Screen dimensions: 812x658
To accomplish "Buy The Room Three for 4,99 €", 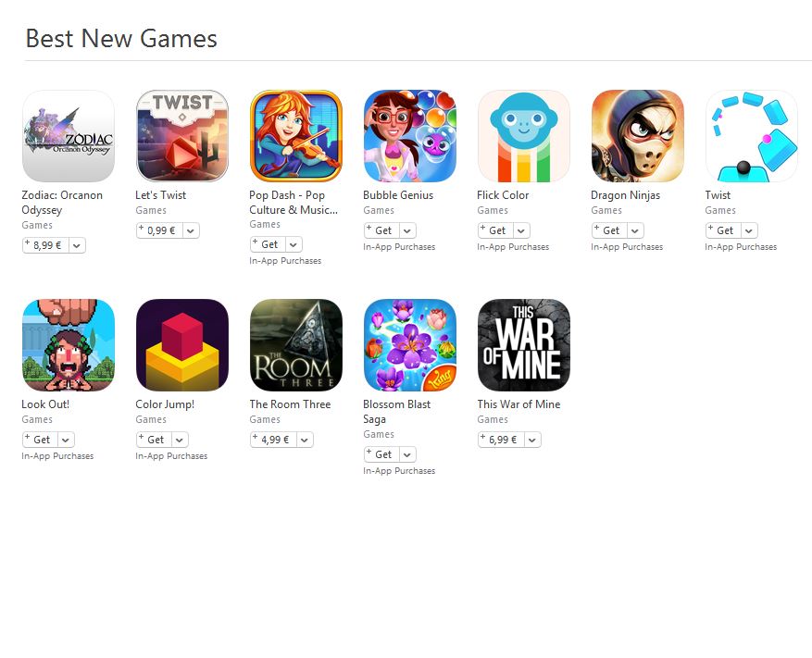I will (273, 440).
